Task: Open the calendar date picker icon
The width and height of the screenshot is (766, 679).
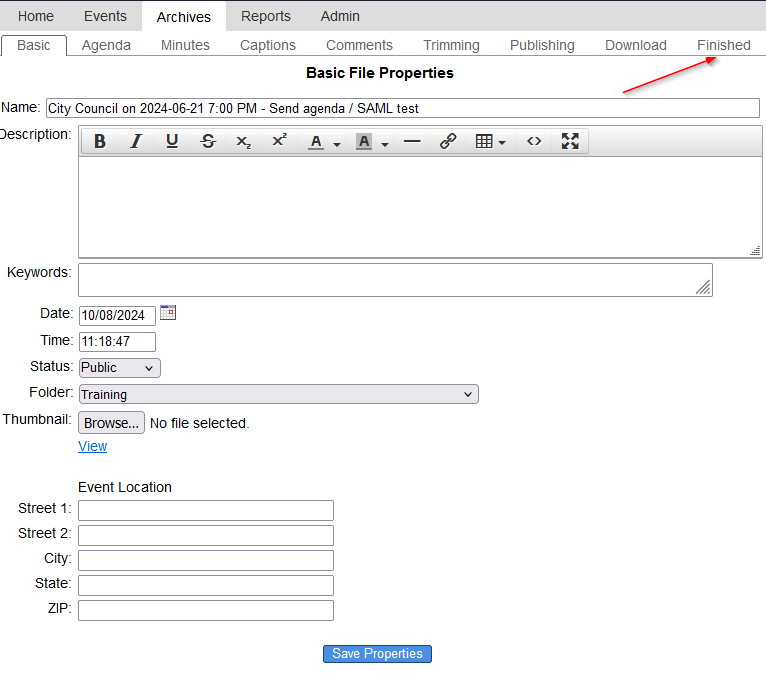Action: [168, 313]
